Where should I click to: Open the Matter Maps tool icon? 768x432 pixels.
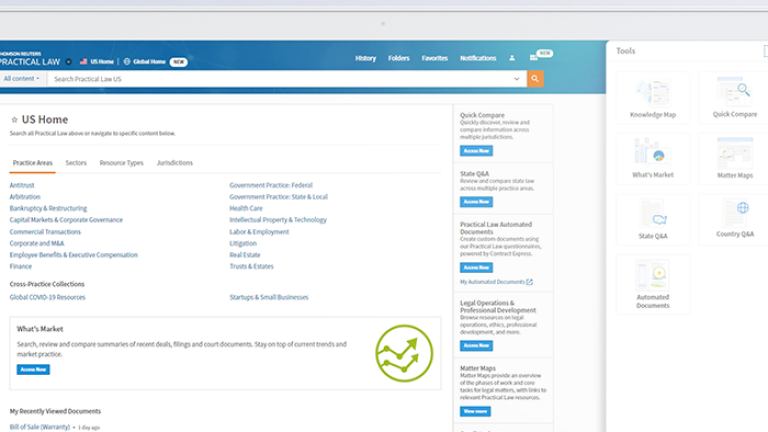point(734,152)
